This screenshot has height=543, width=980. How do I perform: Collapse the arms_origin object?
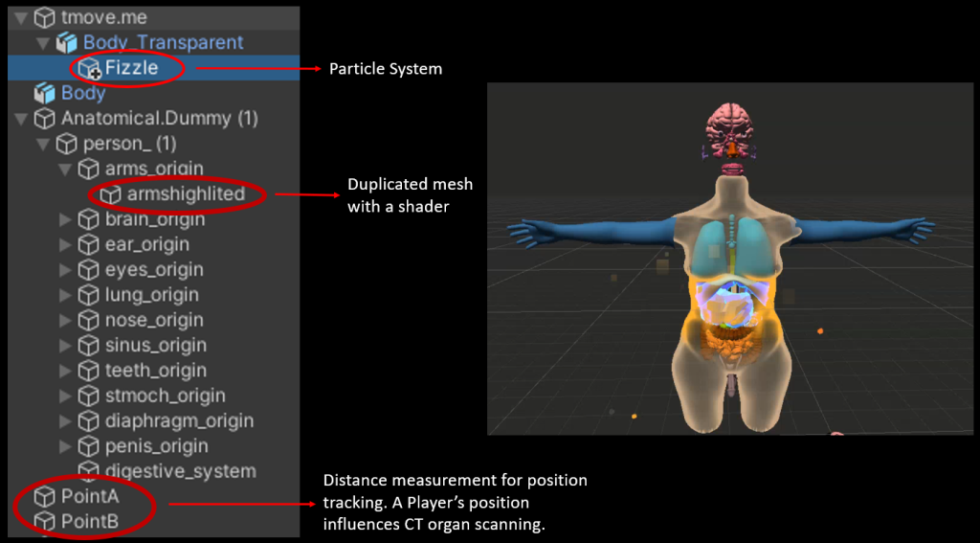click(x=66, y=169)
